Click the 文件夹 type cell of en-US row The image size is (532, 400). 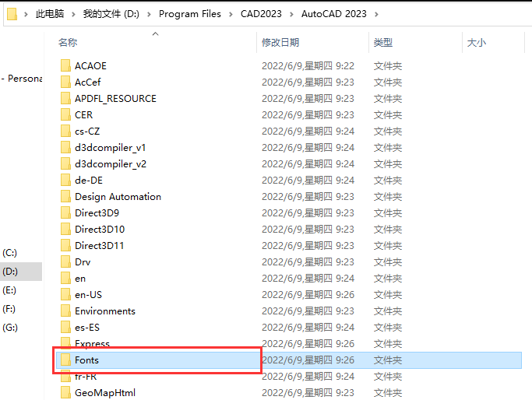coord(388,295)
